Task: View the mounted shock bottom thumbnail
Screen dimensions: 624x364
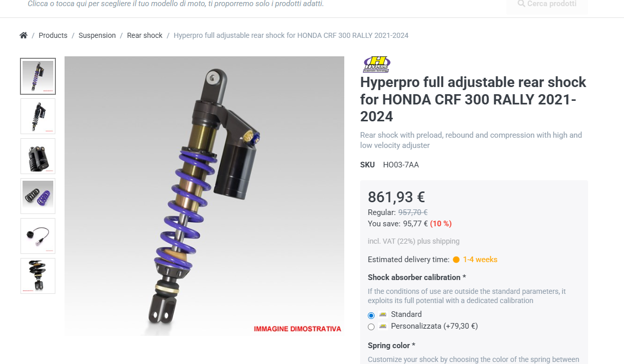Action: point(38,276)
